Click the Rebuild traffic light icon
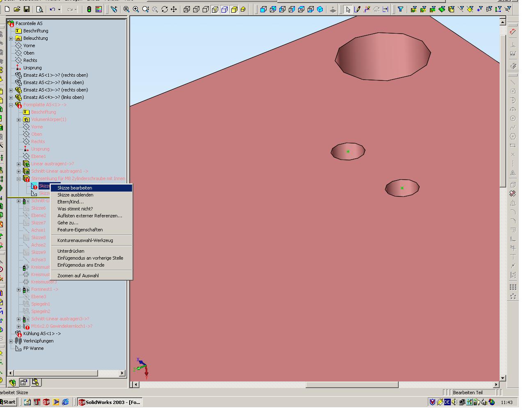Screen dimensions: 525x420 89,9
